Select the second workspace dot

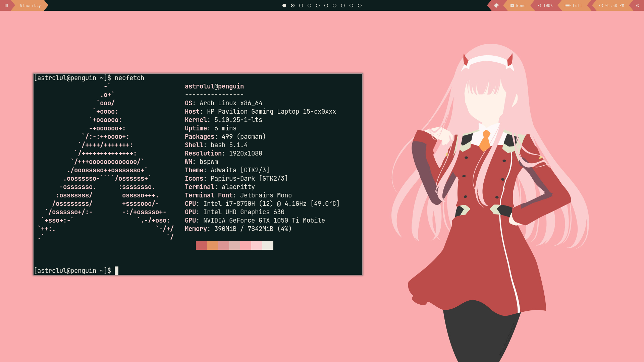292,5
